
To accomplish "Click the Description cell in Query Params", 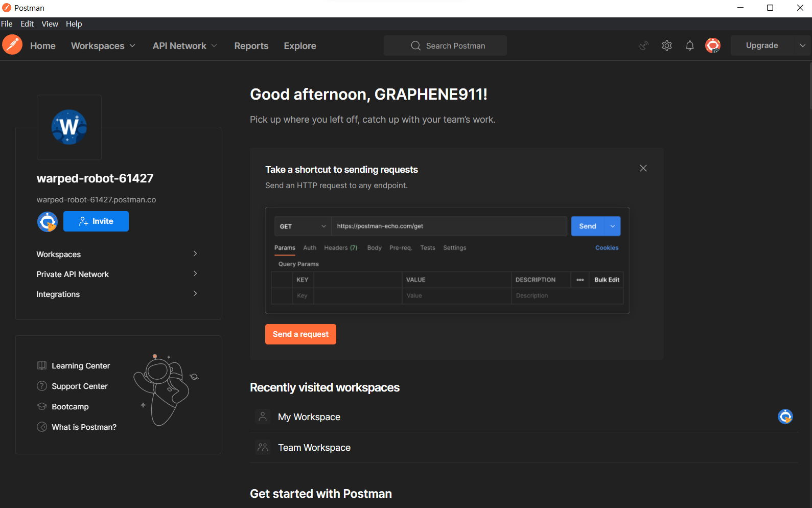I will pyautogui.click(x=567, y=296).
